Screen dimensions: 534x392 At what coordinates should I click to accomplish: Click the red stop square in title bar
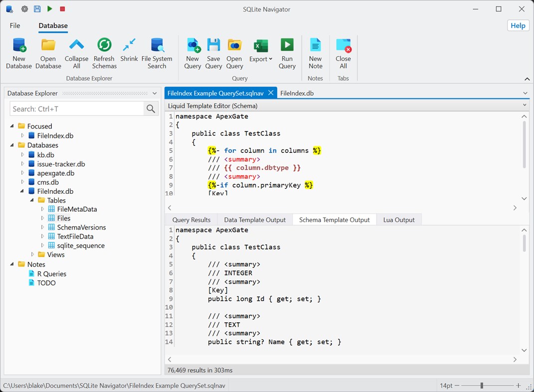62,9
